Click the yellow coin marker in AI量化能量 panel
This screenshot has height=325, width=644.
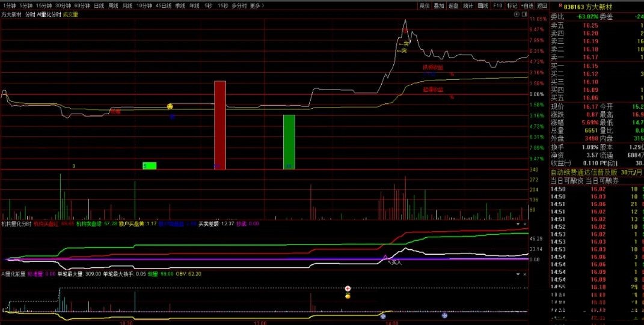click(x=348, y=296)
